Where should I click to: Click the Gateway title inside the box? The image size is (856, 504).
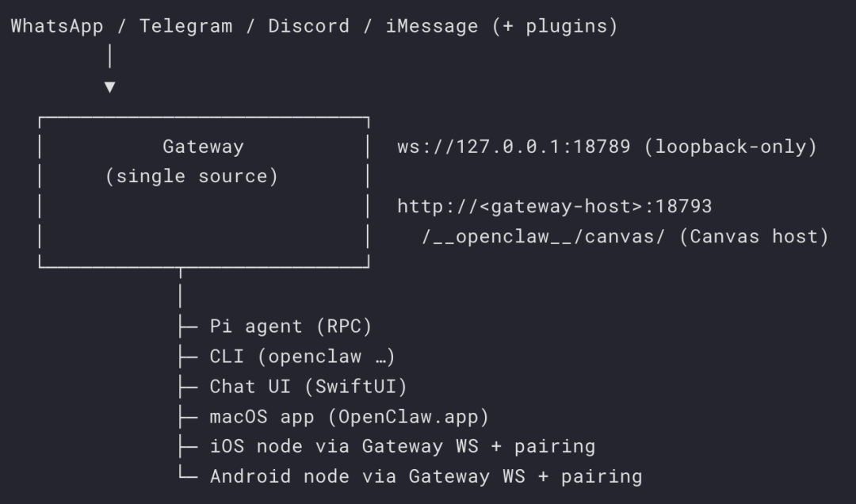click(x=203, y=147)
